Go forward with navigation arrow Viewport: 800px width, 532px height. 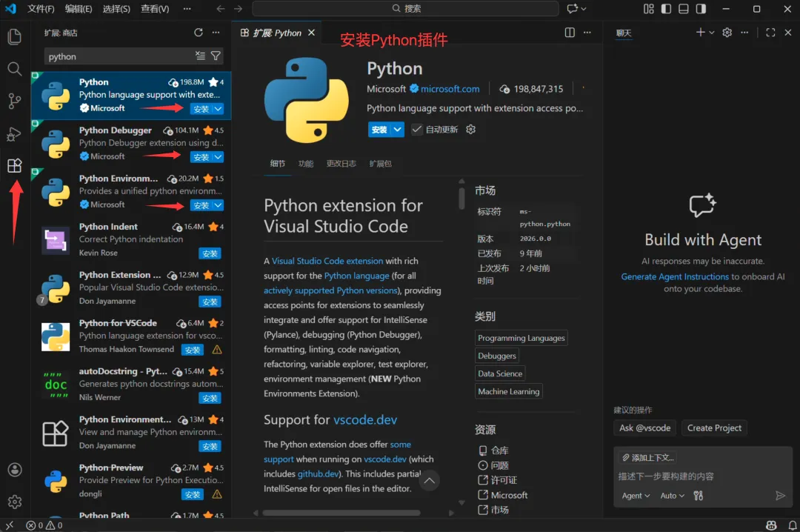pos(238,9)
